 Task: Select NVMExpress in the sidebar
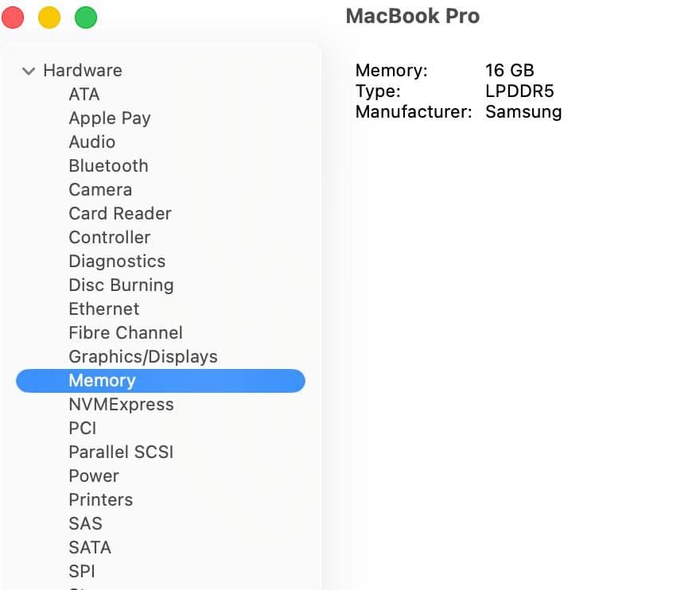click(120, 404)
